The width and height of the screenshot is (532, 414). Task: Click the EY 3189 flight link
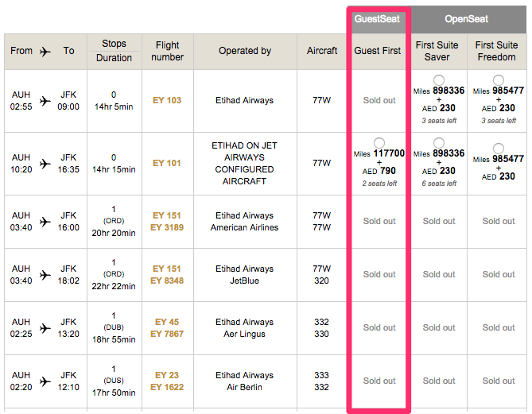[x=168, y=228]
